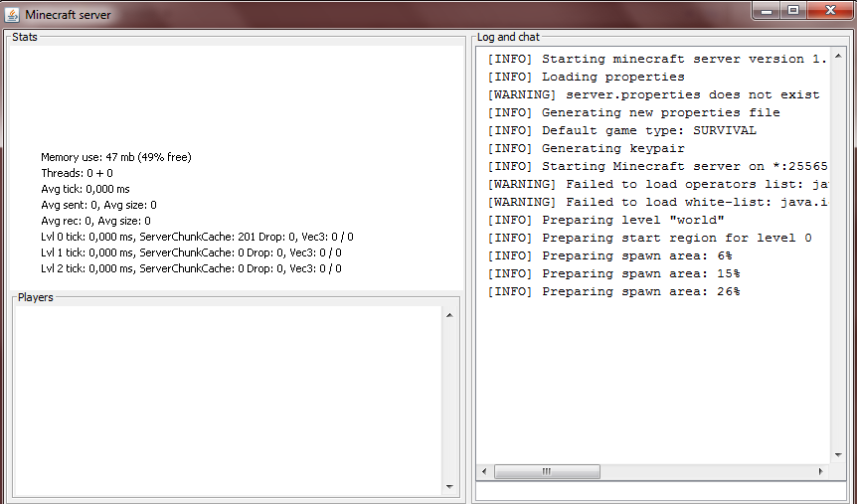This screenshot has width=857, height=504.
Task: Click log line "Preparing spawn area: 6%"
Action: (610, 256)
